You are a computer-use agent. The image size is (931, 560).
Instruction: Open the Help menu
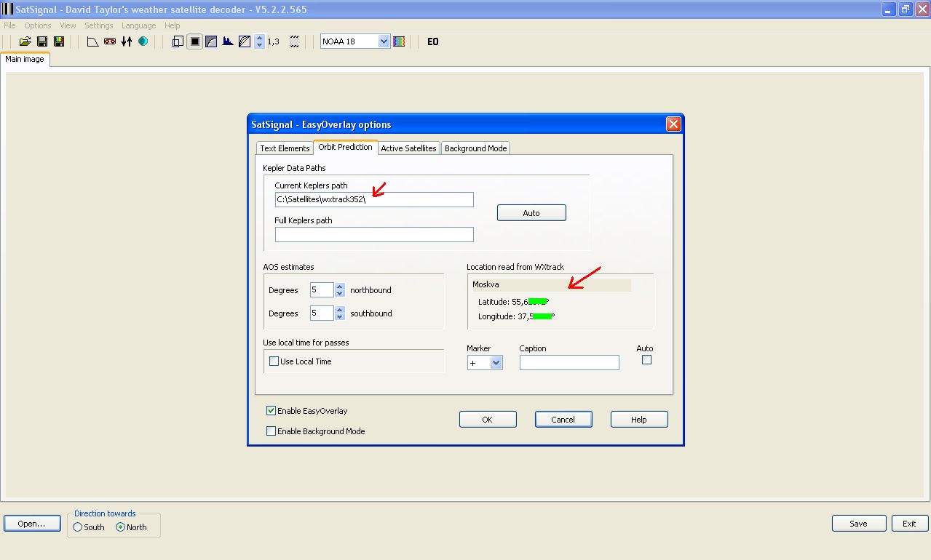coord(172,25)
